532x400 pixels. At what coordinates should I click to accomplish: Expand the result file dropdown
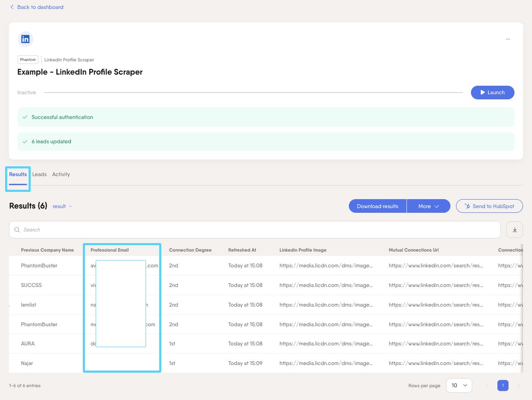63,206
